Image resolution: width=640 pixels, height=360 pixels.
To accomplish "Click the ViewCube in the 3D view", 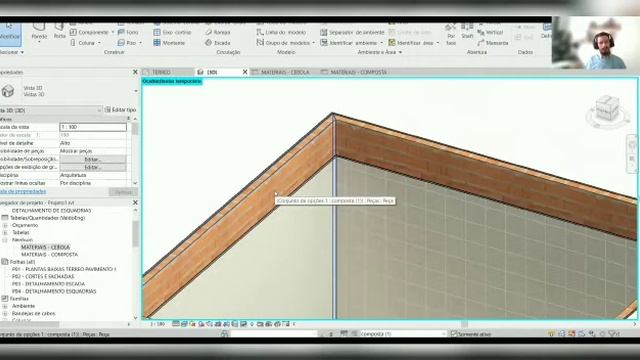I will [607, 108].
